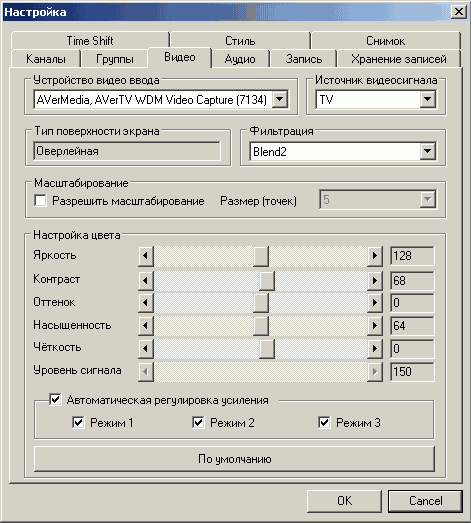Toggle Автоматическая регулировка усиления checkbox
This screenshot has width=471, height=523.
point(55,399)
